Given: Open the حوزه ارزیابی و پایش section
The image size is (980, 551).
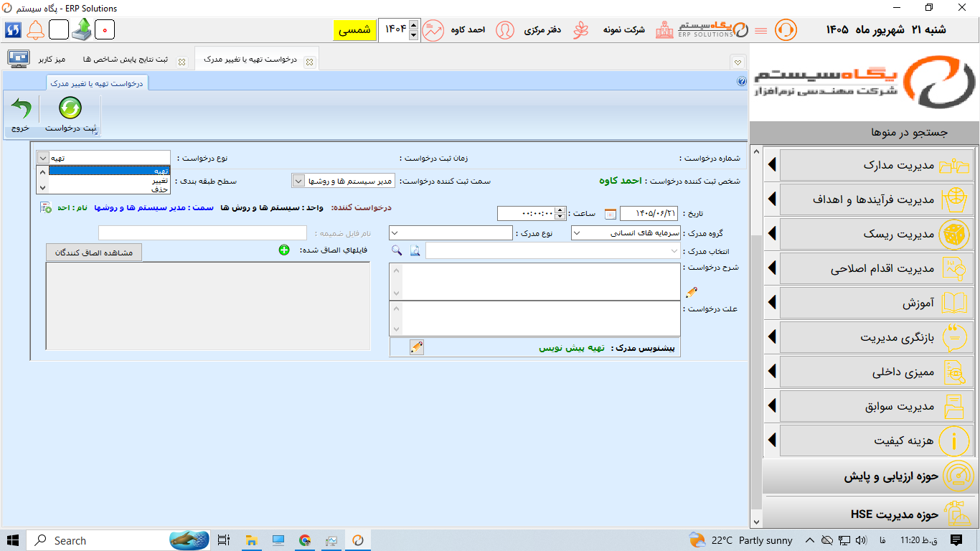Looking at the screenshot, I should (x=870, y=476).
